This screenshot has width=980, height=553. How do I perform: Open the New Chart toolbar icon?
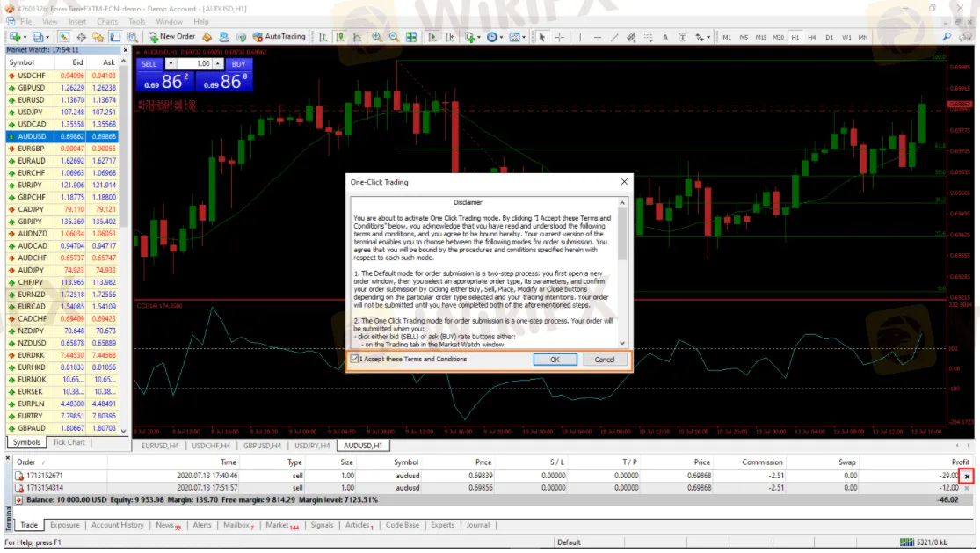pos(16,38)
